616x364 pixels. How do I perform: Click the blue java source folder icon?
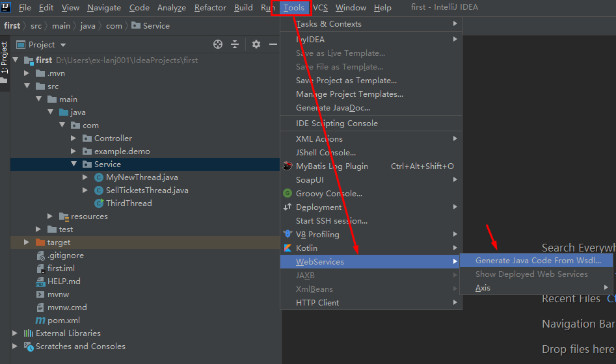(64, 112)
